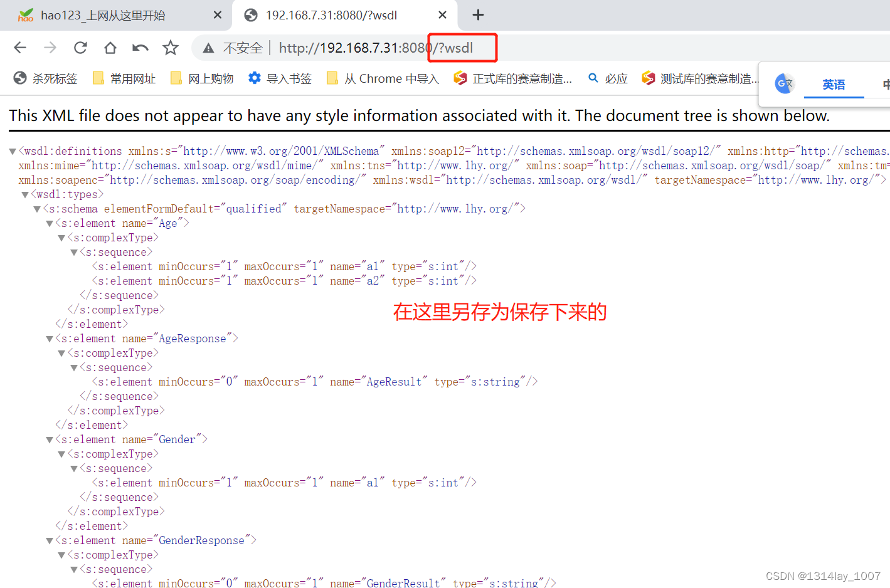Collapse complexType under Gender element
Screen dimensions: 890x588
[x=61, y=454]
